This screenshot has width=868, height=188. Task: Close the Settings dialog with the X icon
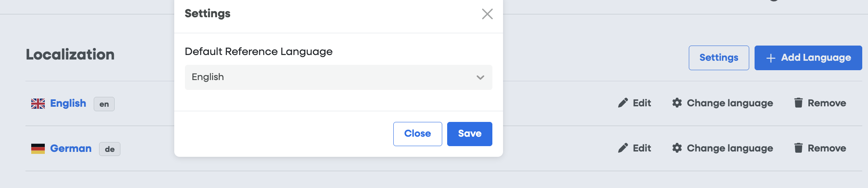(487, 14)
